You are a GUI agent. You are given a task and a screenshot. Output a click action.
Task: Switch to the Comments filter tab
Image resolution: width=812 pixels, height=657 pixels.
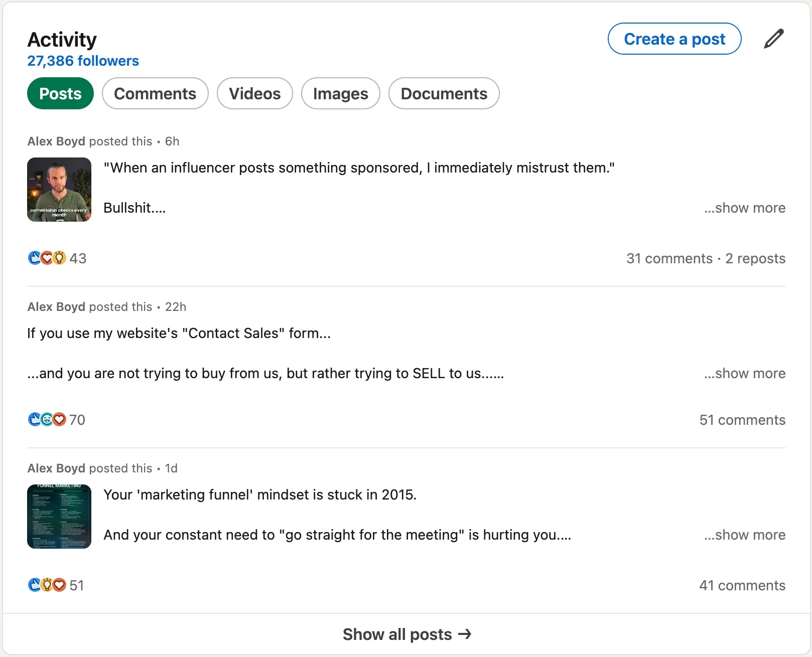click(155, 93)
